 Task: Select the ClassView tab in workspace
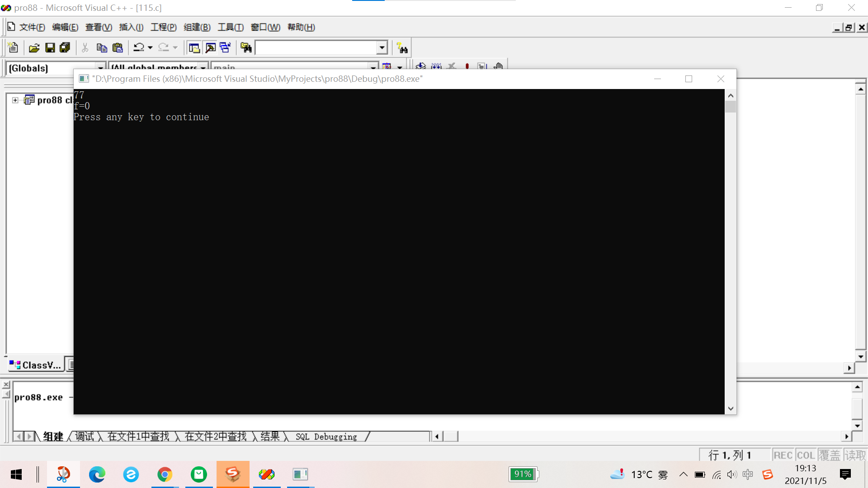35,365
